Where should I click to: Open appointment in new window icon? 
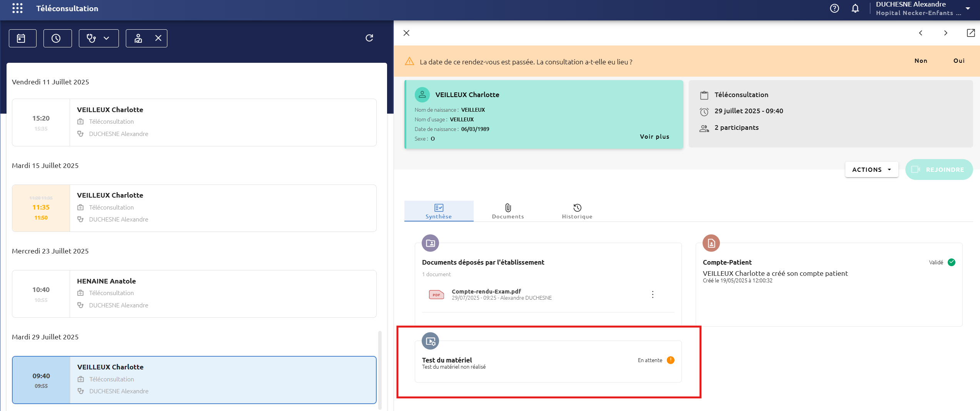pyautogui.click(x=971, y=33)
